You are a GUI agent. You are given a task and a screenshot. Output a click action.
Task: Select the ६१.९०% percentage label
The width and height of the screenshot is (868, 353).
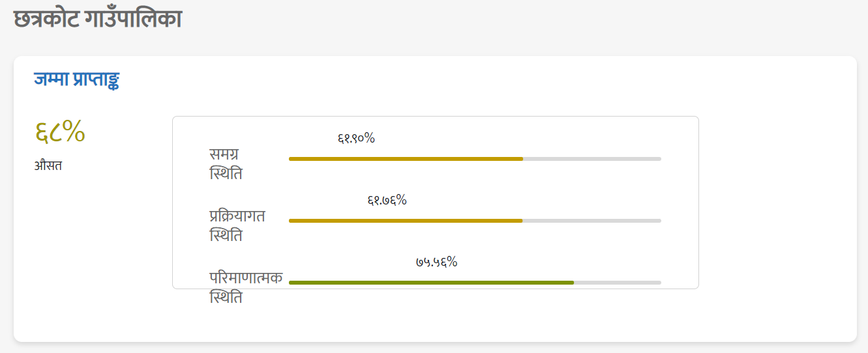coord(356,138)
